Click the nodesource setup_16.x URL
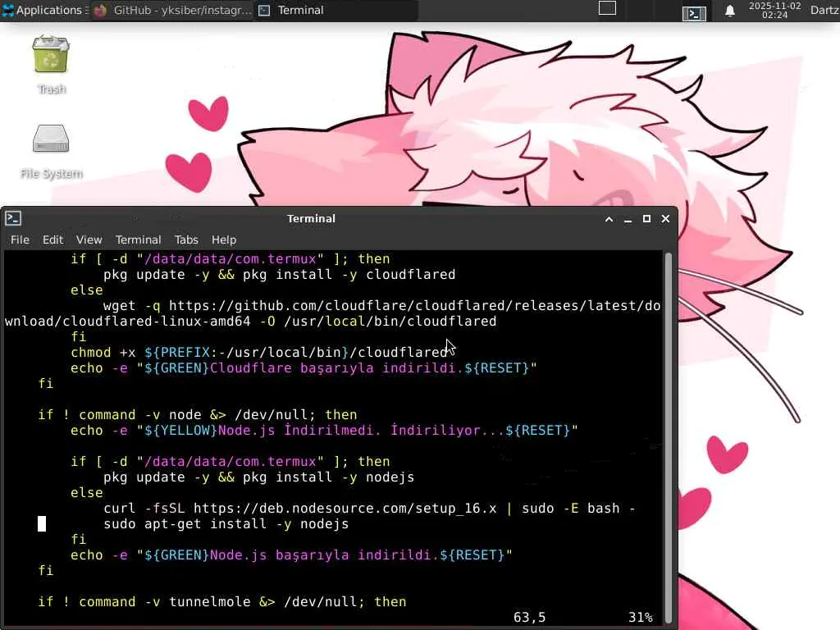The image size is (840, 630). coord(345,508)
